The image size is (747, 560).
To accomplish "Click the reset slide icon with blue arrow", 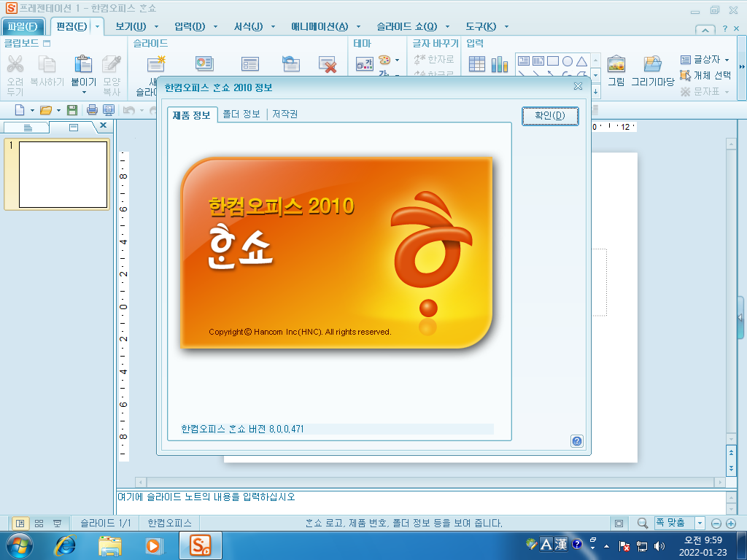I will [x=290, y=63].
